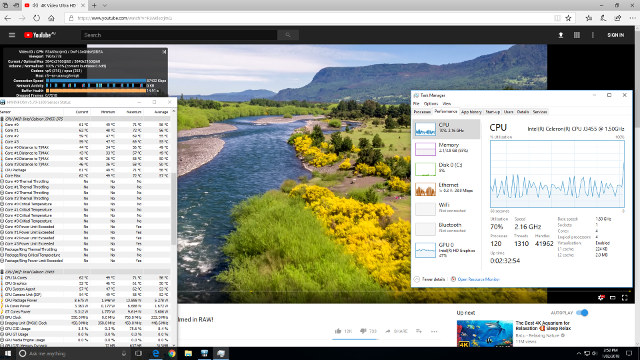Open video player settings gear
This screenshot has height=360, width=640.
(601, 298)
